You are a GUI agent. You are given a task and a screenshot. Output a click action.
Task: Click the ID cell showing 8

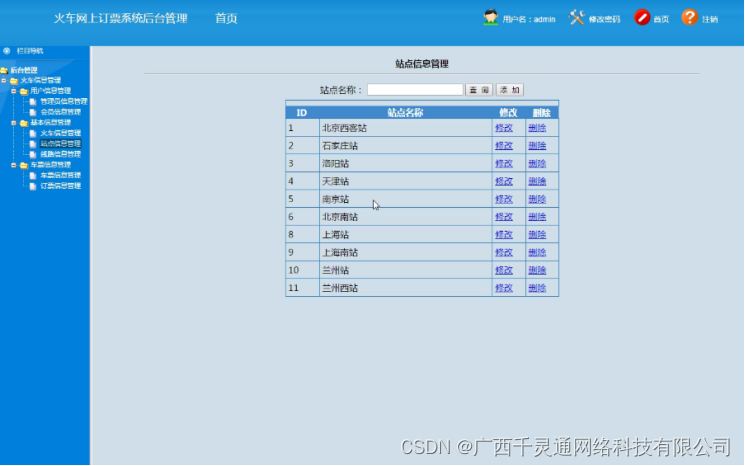tap(302, 235)
